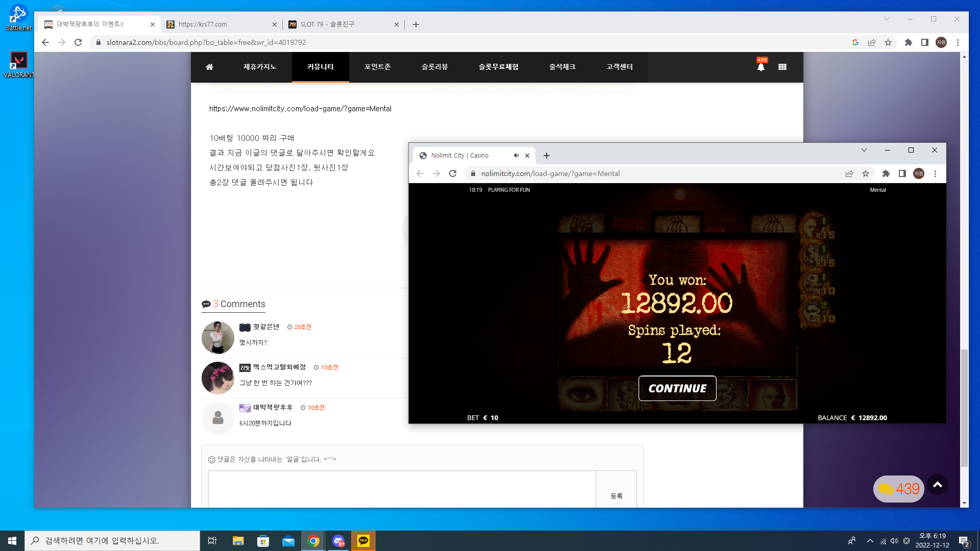Open Google icon in the slotnara2 address bar
The height and width of the screenshot is (551, 980).
click(855, 42)
